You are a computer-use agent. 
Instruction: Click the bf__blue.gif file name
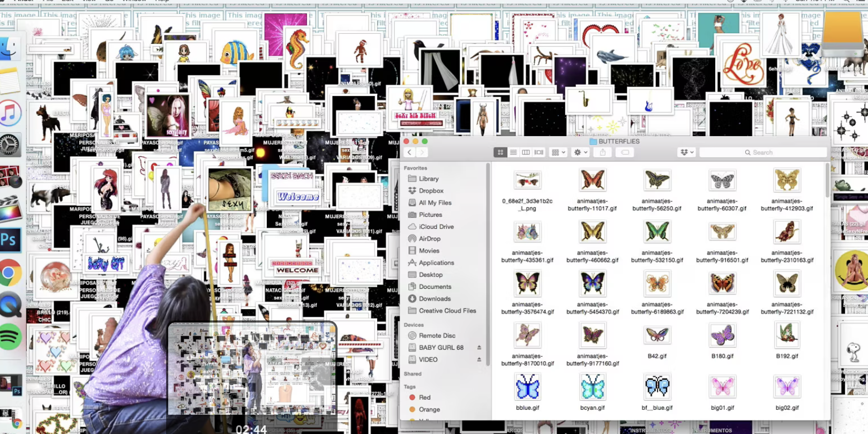pos(657,408)
